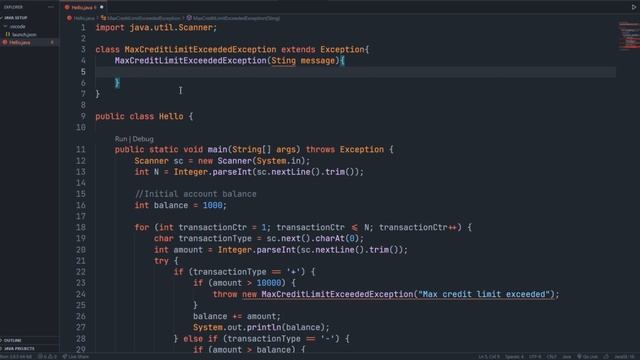Click the EXPLORER panel title
Screen dimensions: 640x360
tap(13, 7)
